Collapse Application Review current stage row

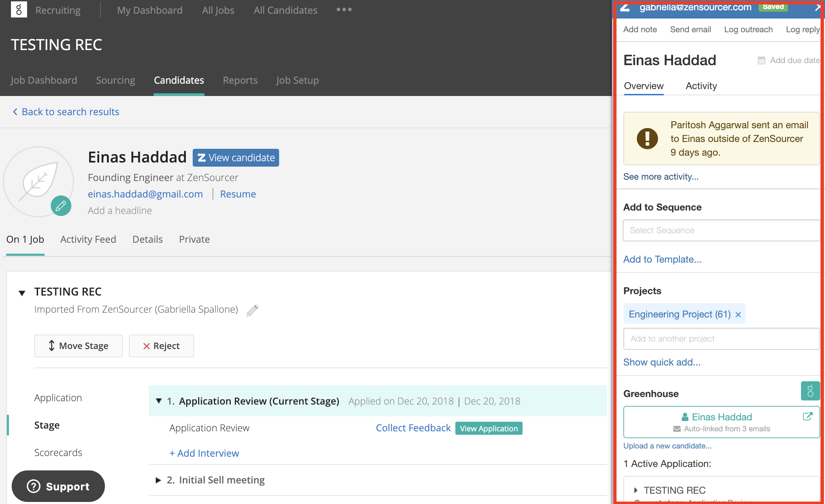tap(159, 401)
